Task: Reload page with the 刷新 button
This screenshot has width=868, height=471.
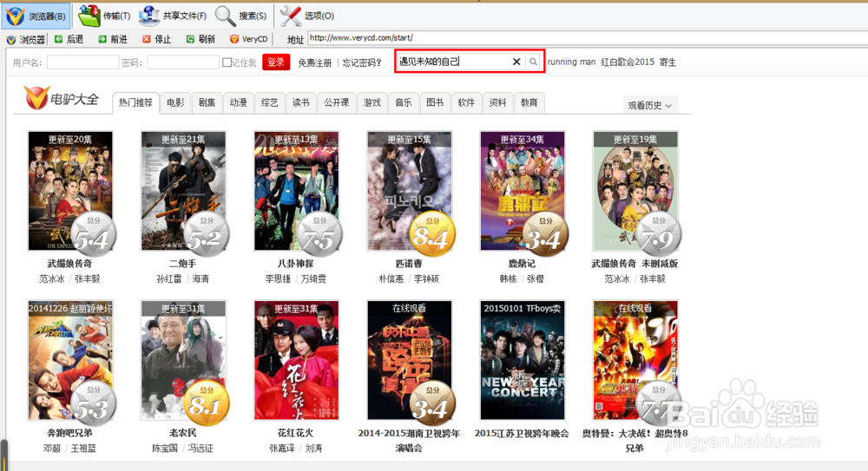Action: [201, 39]
